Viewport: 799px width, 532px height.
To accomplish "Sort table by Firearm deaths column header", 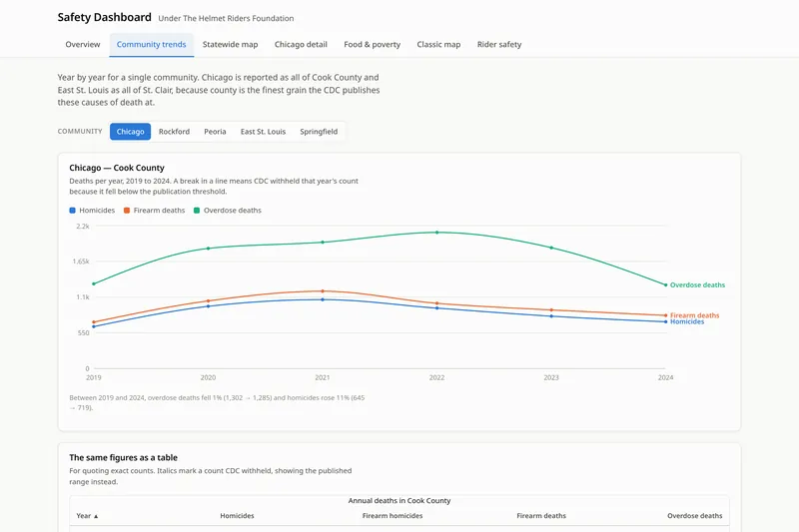I will (x=541, y=516).
